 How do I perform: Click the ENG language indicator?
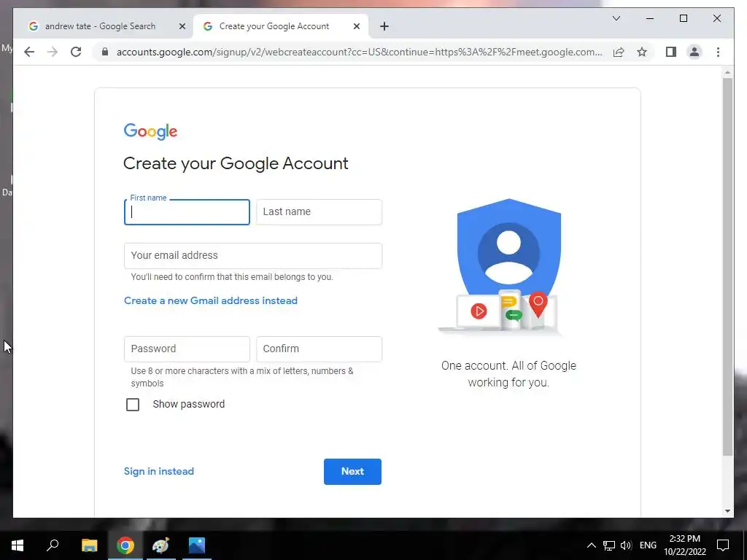(x=648, y=545)
